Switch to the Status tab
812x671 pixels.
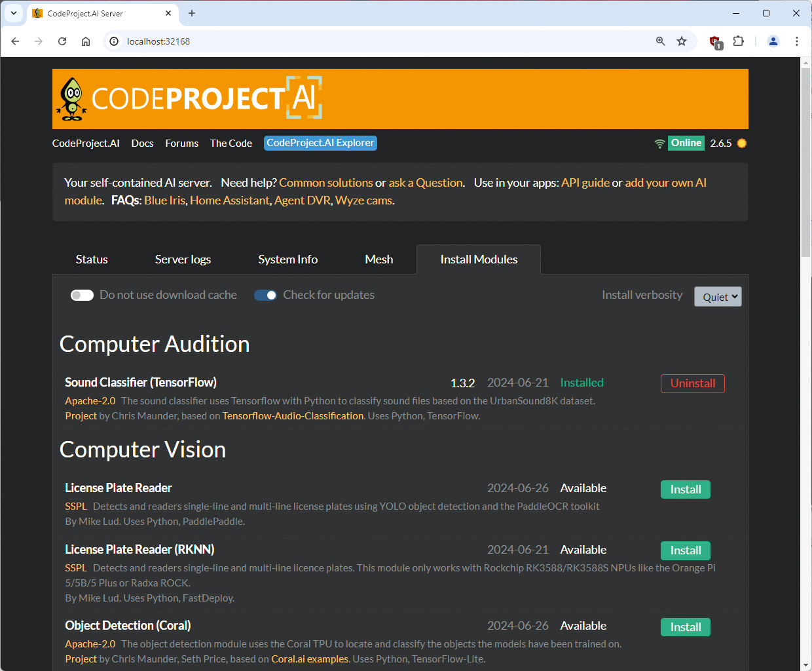(x=92, y=259)
